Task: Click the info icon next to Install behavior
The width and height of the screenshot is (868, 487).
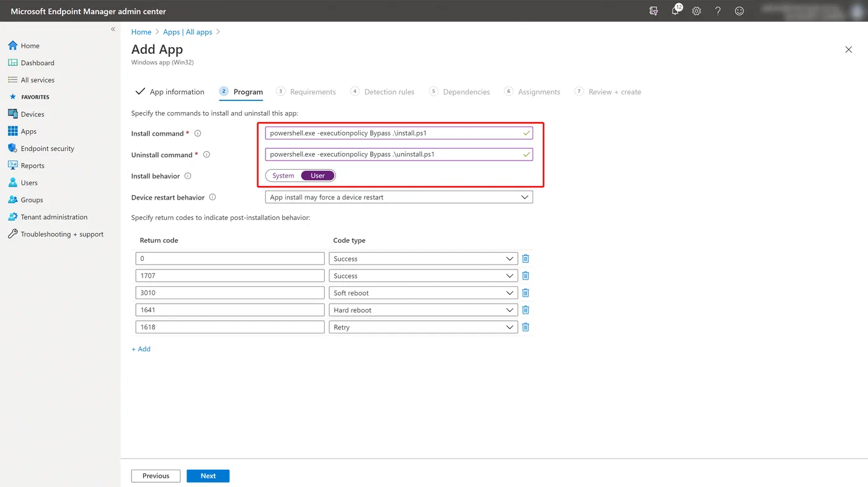Action: tap(188, 176)
